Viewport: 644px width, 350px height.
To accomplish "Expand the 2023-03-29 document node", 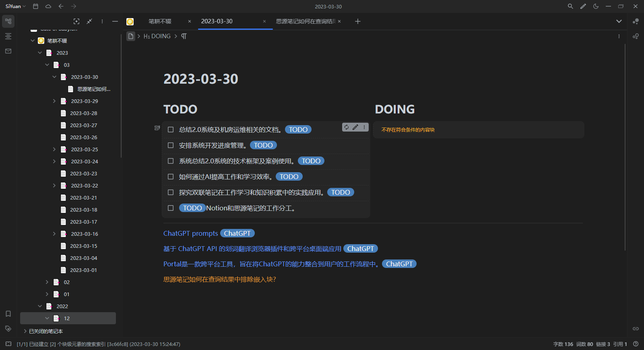I will click(54, 101).
